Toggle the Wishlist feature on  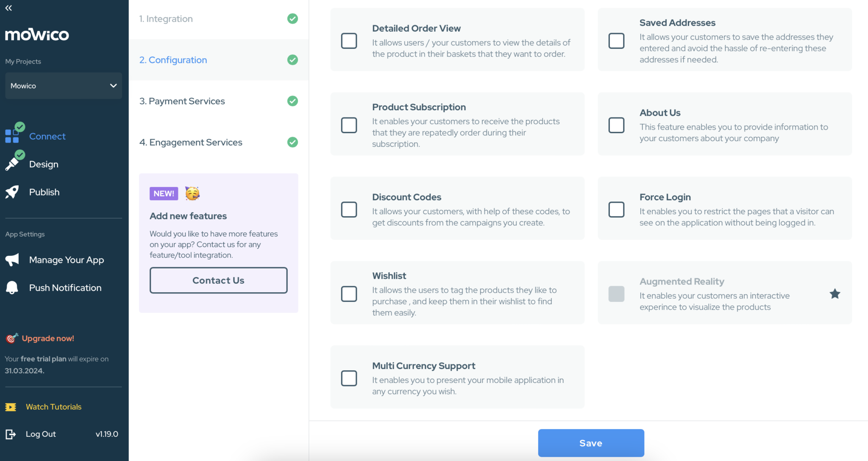pyautogui.click(x=349, y=294)
